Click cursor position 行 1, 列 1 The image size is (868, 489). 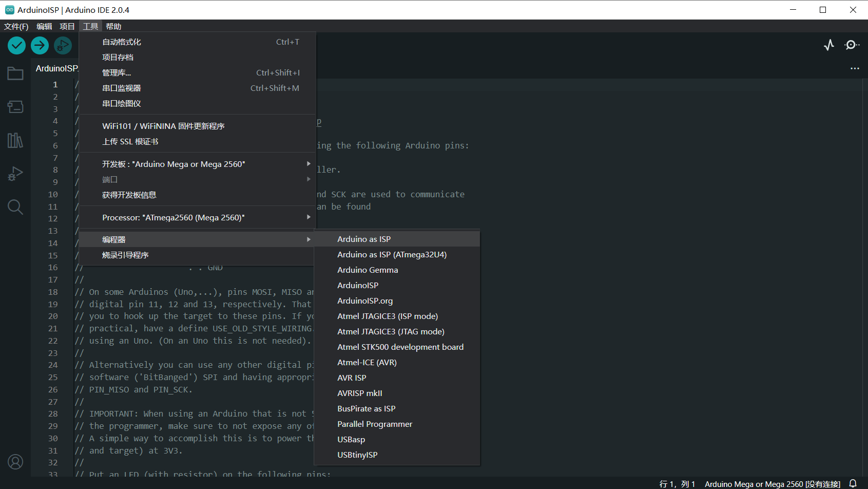point(677,484)
